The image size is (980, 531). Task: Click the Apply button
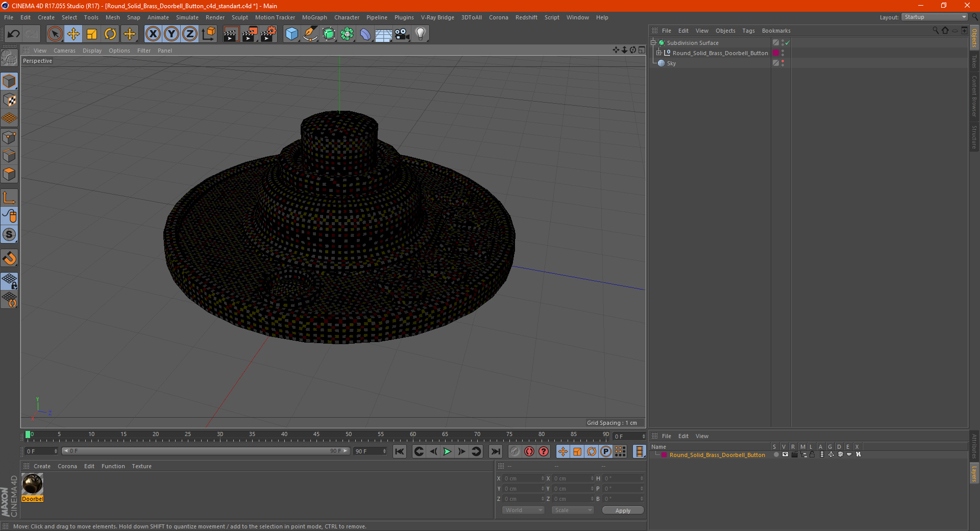click(623, 511)
